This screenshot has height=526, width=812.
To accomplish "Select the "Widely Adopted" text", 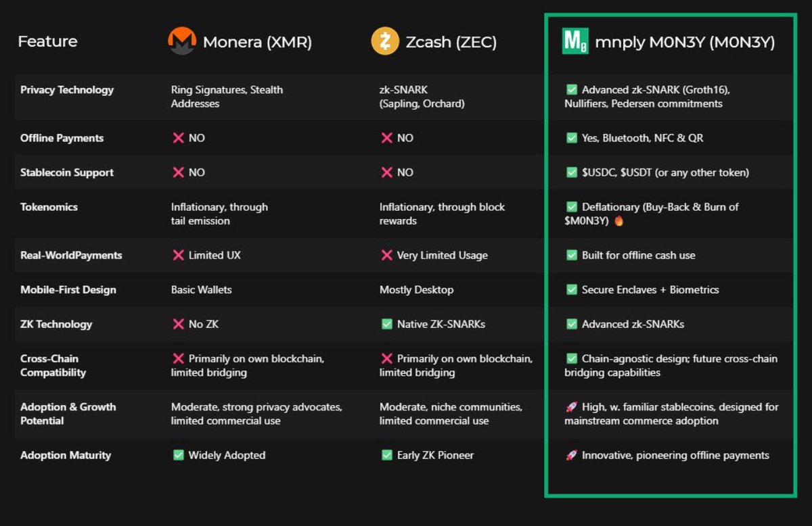I will click(x=227, y=455).
